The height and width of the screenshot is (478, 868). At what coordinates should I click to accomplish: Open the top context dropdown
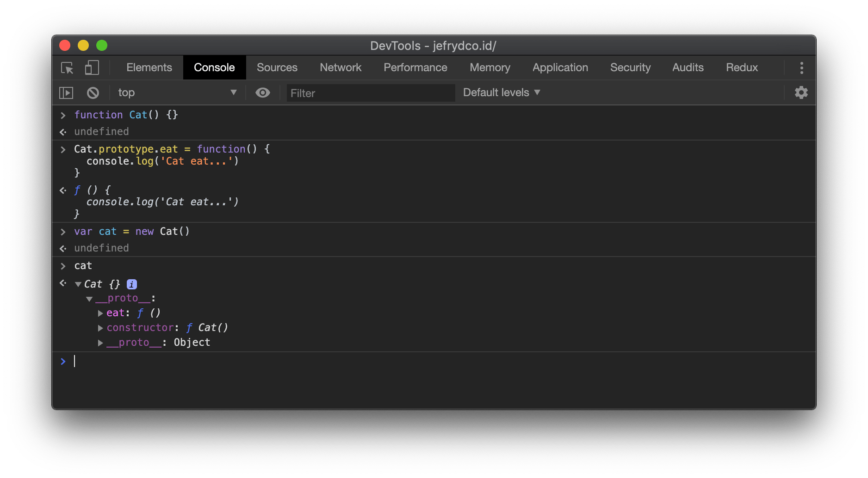click(177, 93)
